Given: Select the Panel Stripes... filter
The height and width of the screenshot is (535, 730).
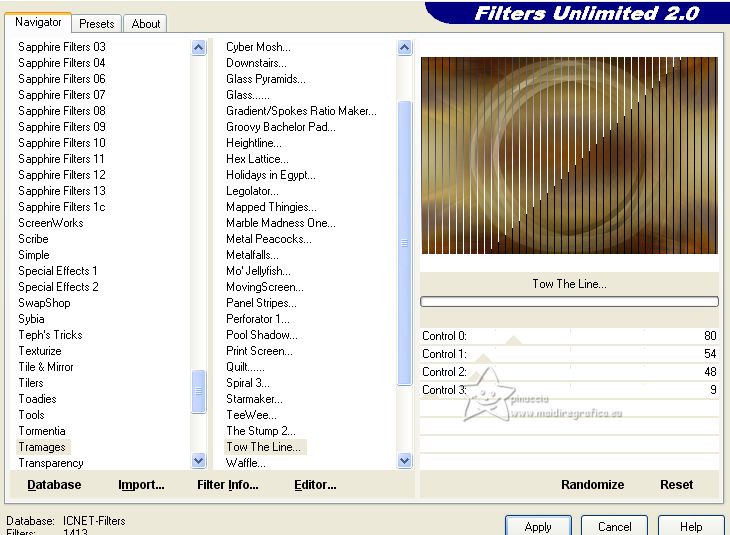Looking at the screenshot, I should [261, 303].
